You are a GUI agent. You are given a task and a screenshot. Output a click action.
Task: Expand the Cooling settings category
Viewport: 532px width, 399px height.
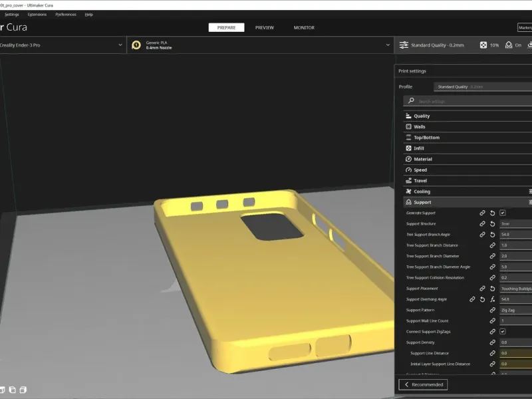(x=467, y=192)
